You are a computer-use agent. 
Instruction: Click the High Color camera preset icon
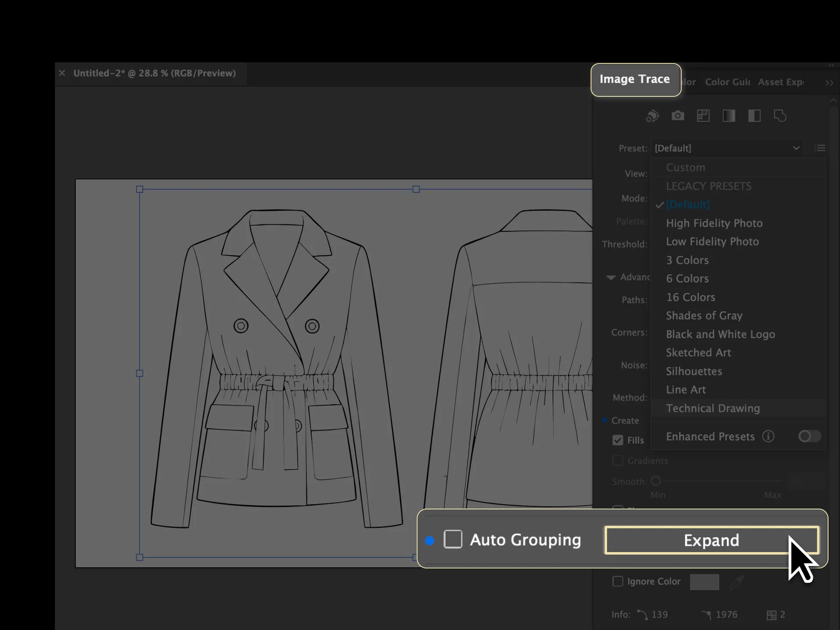(x=678, y=116)
